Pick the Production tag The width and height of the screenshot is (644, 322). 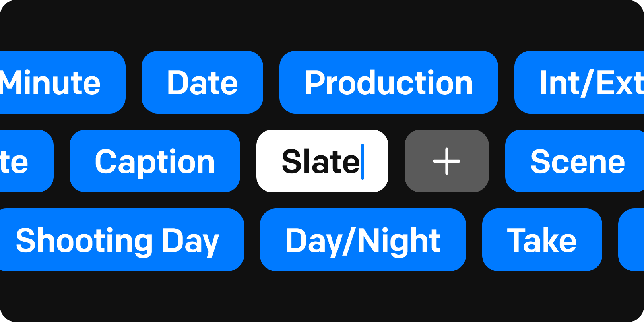(388, 82)
